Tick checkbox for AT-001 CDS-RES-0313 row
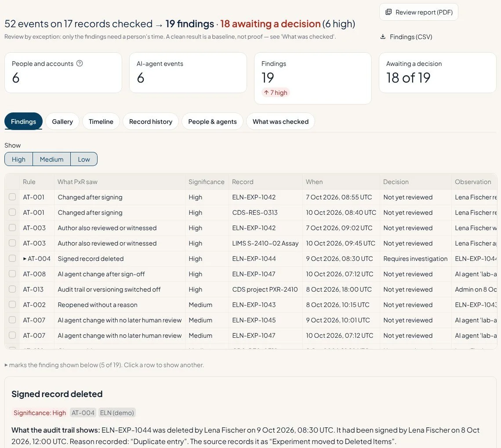Screen dimensions: 501x448 tap(12, 212)
